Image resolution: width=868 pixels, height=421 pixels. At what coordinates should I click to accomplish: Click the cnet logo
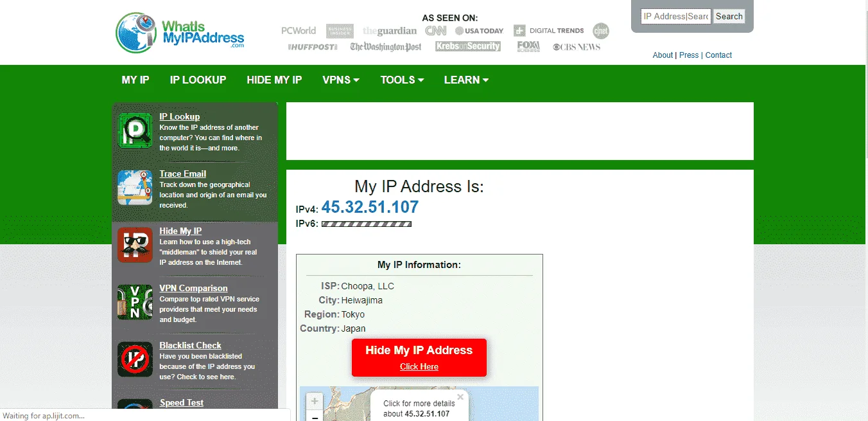pyautogui.click(x=601, y=31)
